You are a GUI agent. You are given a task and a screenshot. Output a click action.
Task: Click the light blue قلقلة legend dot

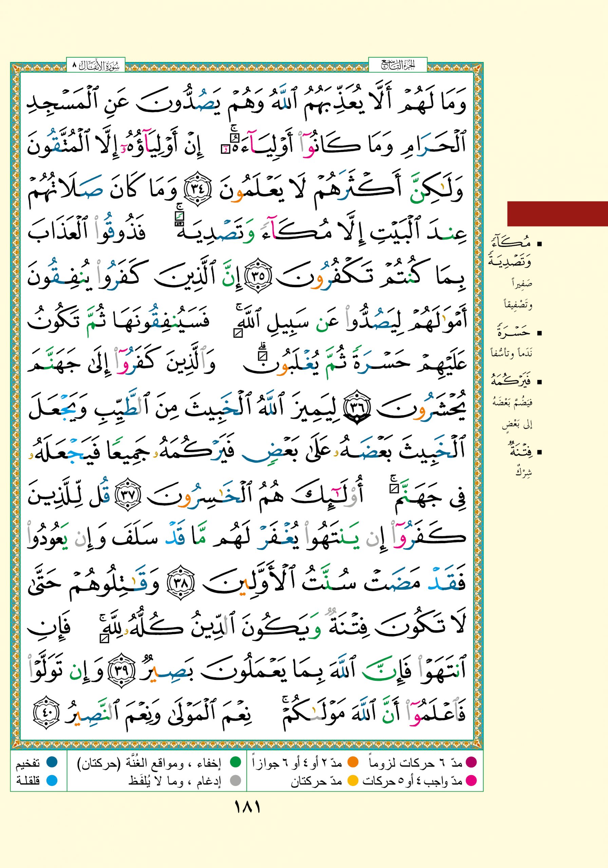(52, 780)
